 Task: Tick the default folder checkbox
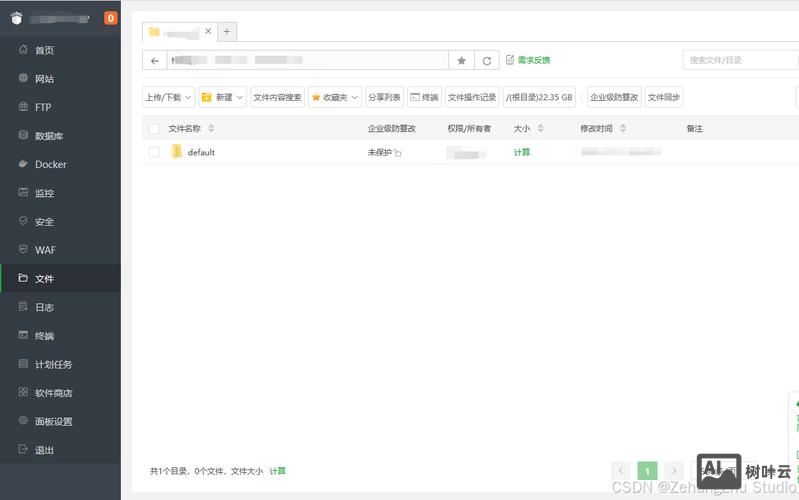click(x=154, y=152)
